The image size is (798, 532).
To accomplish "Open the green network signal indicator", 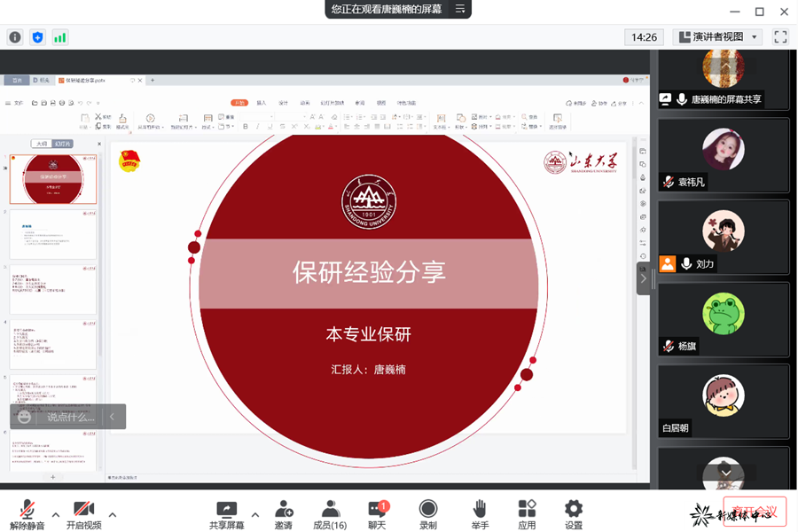I will point(60,37).
